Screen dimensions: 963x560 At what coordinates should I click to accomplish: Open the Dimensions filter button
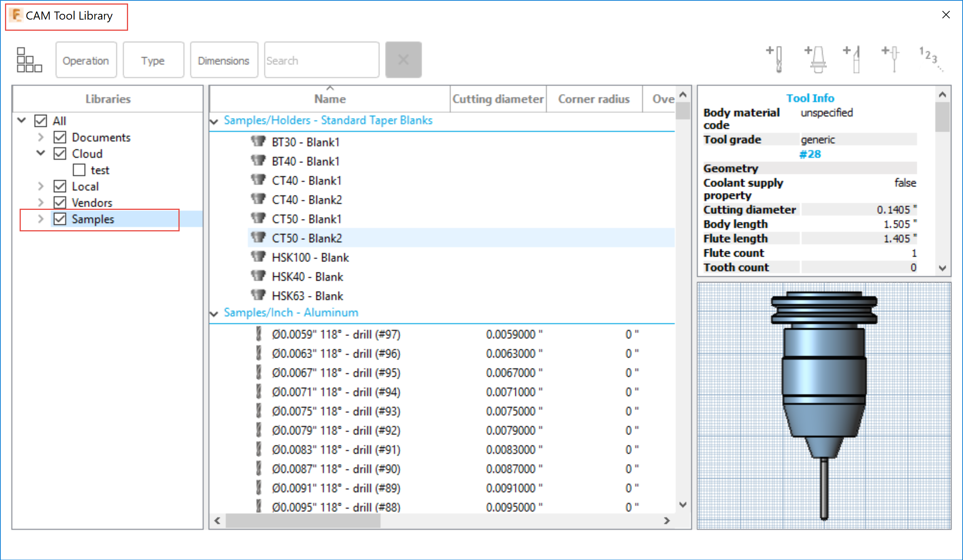tap(223, 60)
